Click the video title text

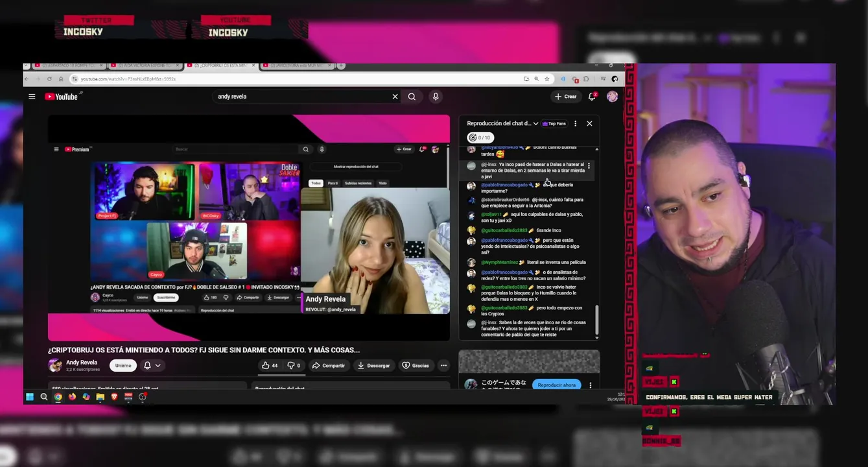point(204,350)
